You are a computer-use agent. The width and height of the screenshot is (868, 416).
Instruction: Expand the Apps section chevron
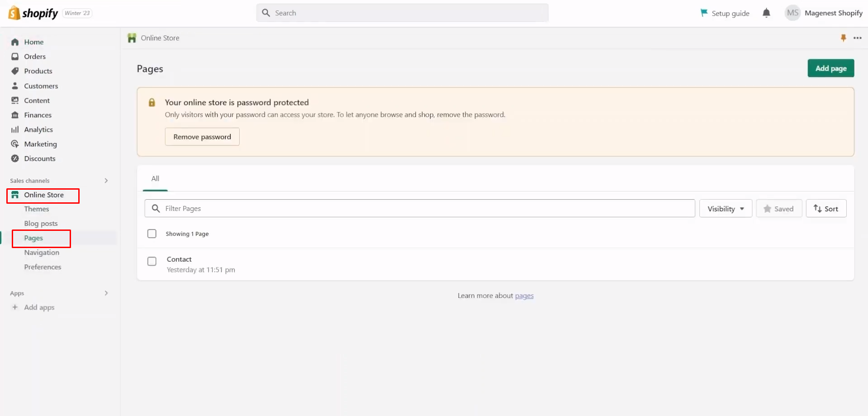(106, 293)
